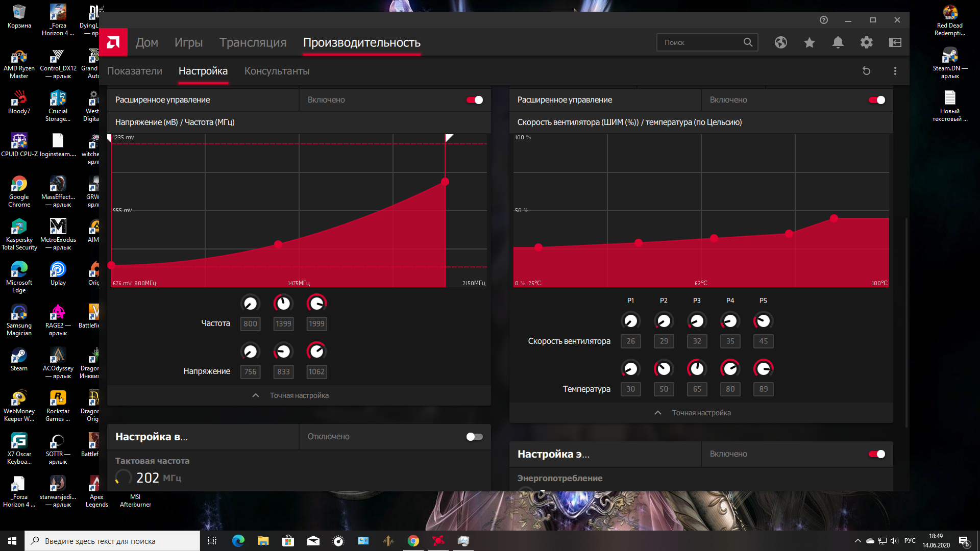Enable the 'Настройка в...' memory tuning toggle

[x=474, y=437]
